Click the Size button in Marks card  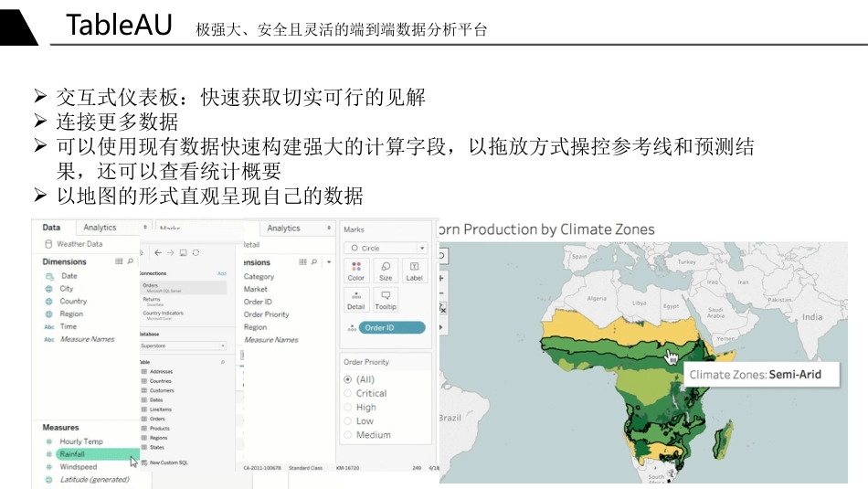(386, 271)
